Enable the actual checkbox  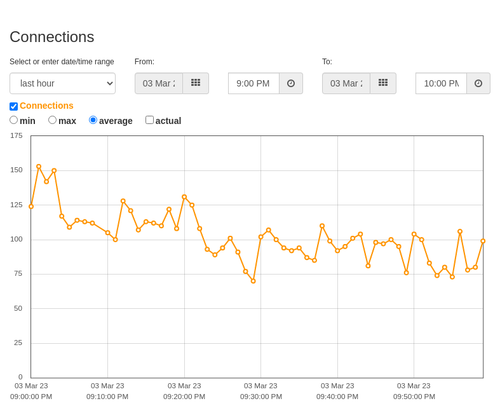tap(150, 120)
